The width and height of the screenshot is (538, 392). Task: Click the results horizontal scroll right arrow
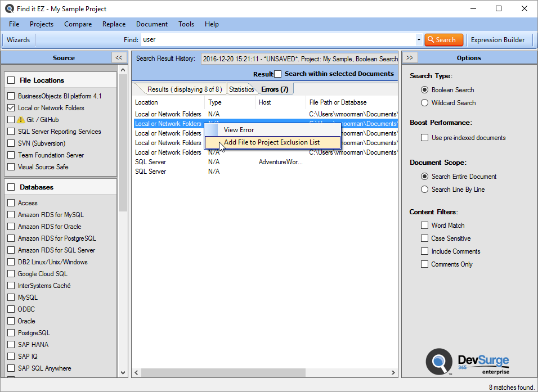pyautogui.click(x=393, y=372)
